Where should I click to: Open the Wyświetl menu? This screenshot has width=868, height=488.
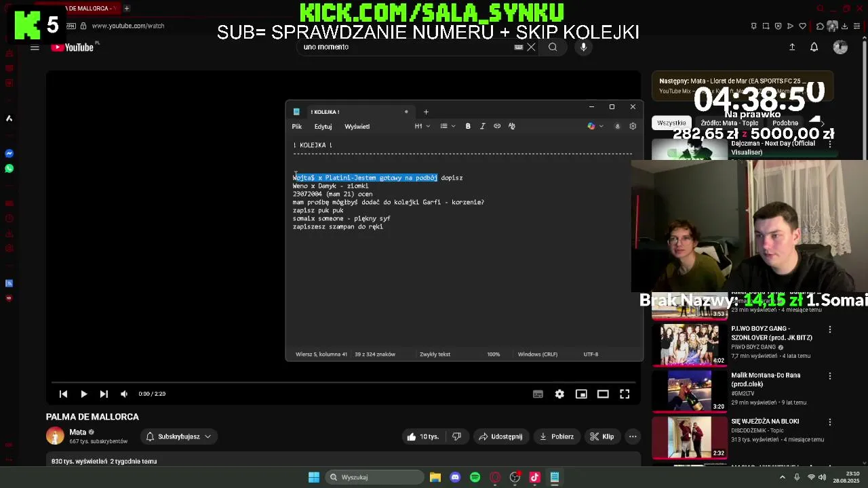pyautogui.click(x=357, y=127)
